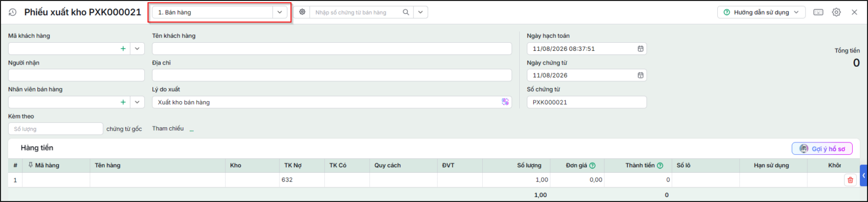Click the magnifier search icon
The width and height of the screenshot is (868, 202).
406,12
